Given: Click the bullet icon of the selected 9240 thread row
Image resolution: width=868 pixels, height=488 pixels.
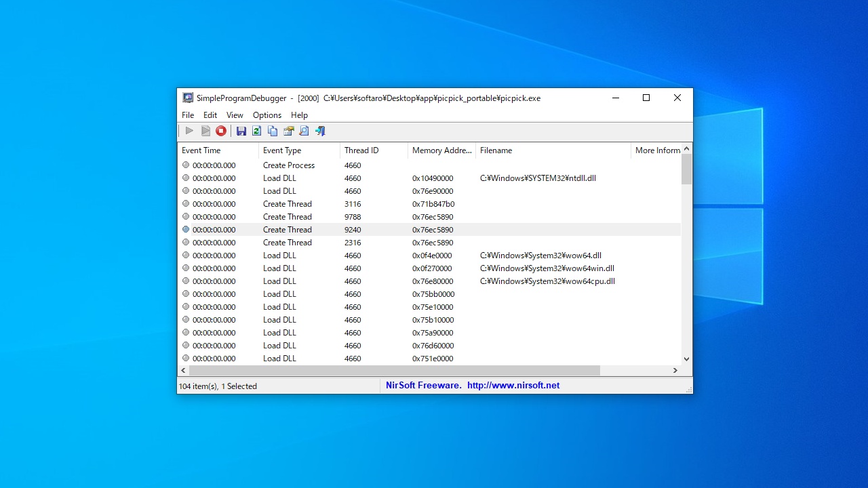Looking at the screenshot, I should [186, 229].
